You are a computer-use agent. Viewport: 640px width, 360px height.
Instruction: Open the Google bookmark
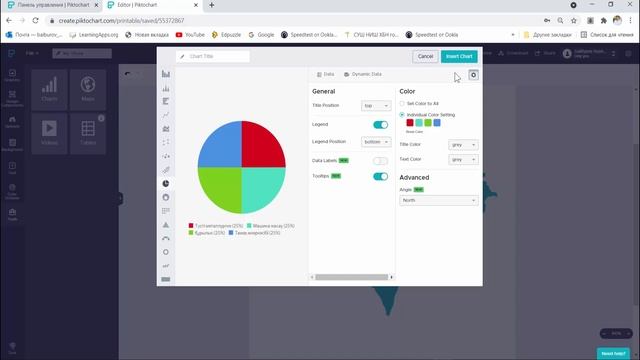pyautogui.click(x=261, y=35)
